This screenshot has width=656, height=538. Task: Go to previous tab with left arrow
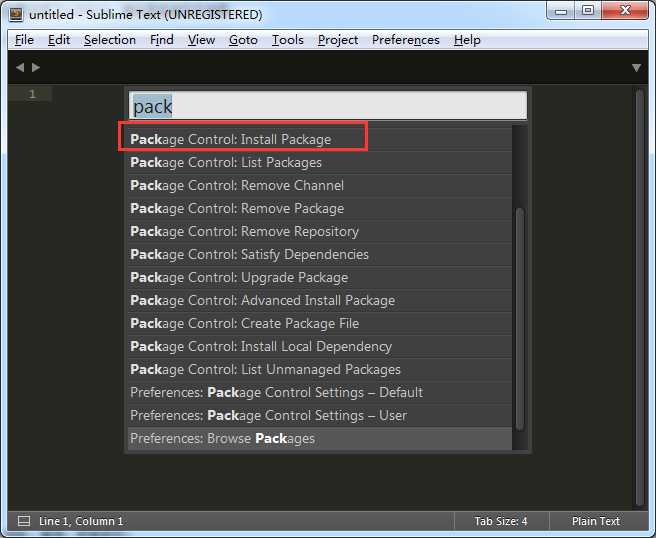20,67
